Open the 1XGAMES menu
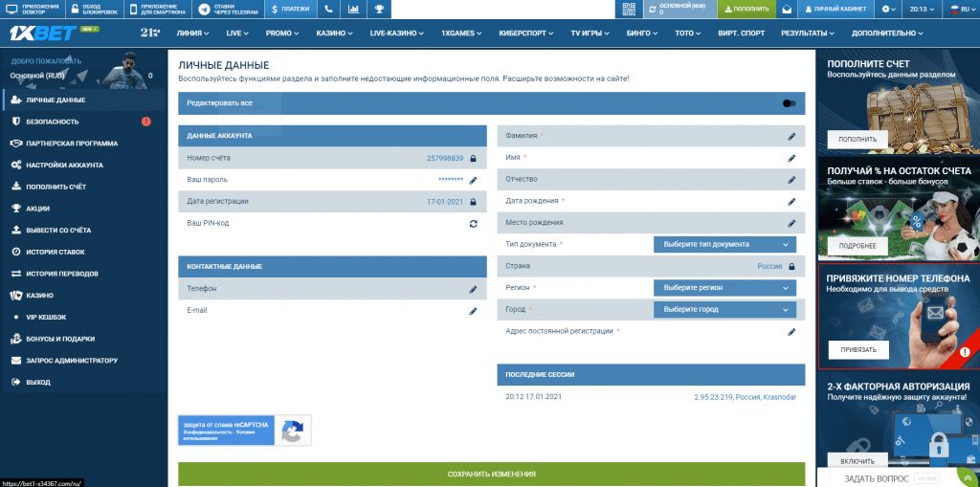 [x=461, y=33]
